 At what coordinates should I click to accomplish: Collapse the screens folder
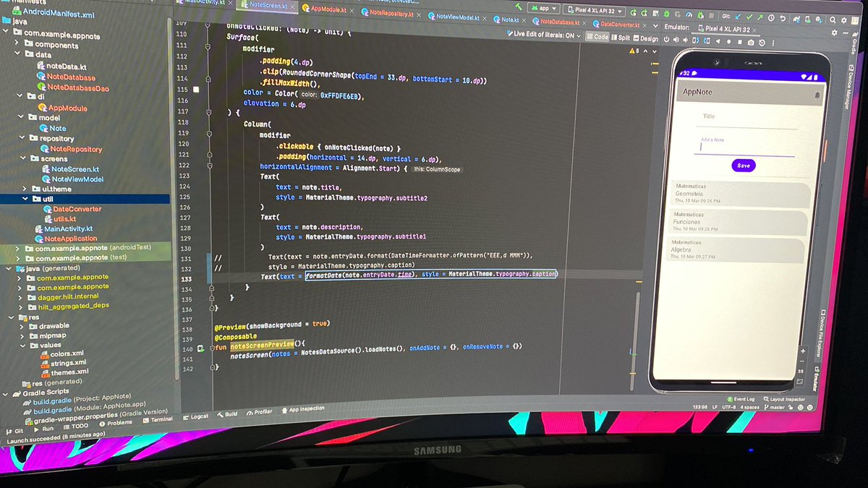point(23,158)
